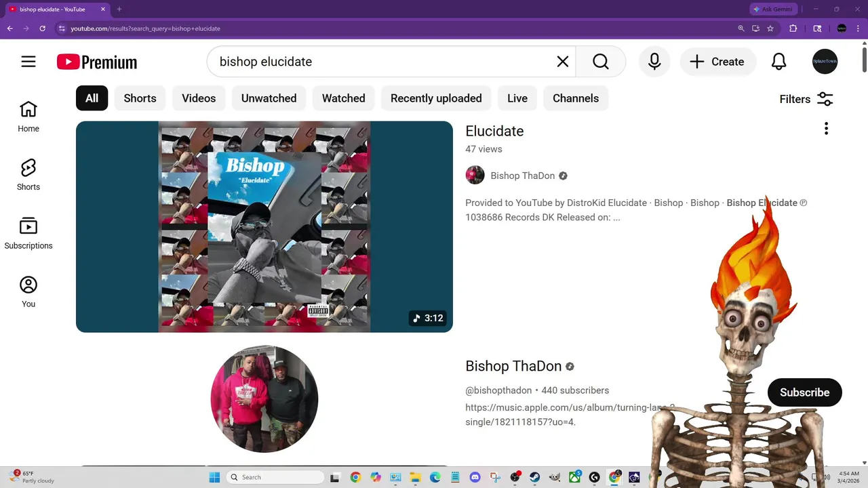Select the Live filter chip
The image size is (868, 488).
(x=517, y=98)
